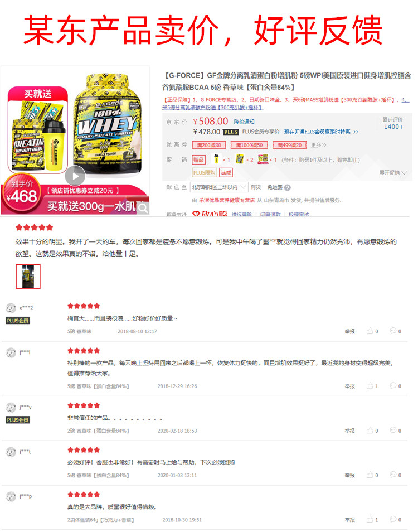Select the 满200减30 coupon
Screen dimensions: 418x532
(209, 145)
